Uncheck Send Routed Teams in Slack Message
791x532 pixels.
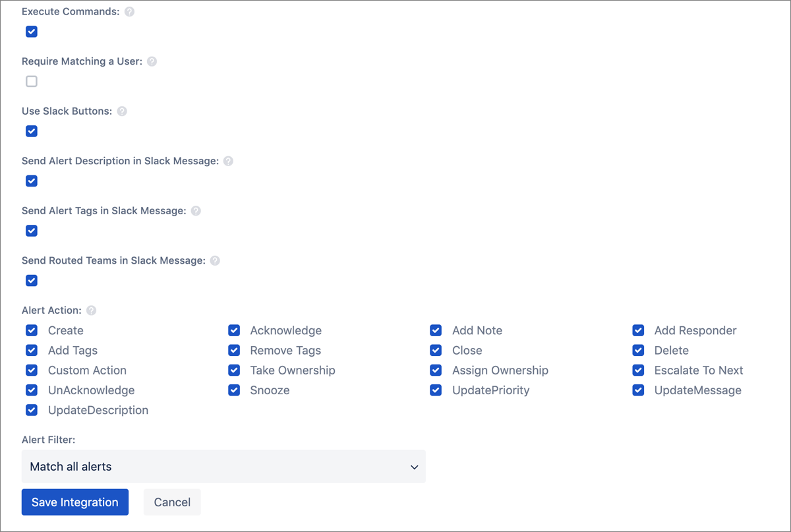[x=32, y=281]
